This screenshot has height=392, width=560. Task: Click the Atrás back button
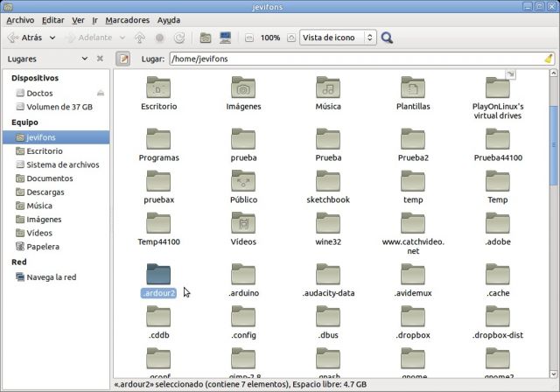tap(24, 38)
